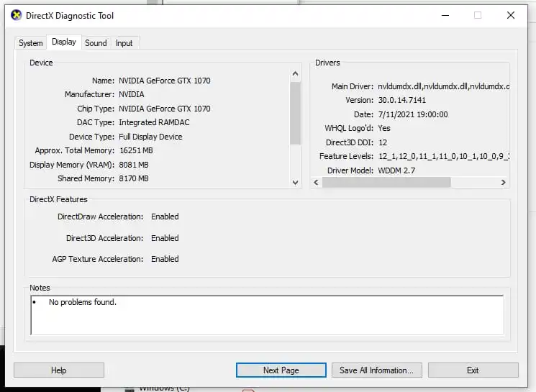Select the Display tab
The image size is (536, 392).
point(64,42)
